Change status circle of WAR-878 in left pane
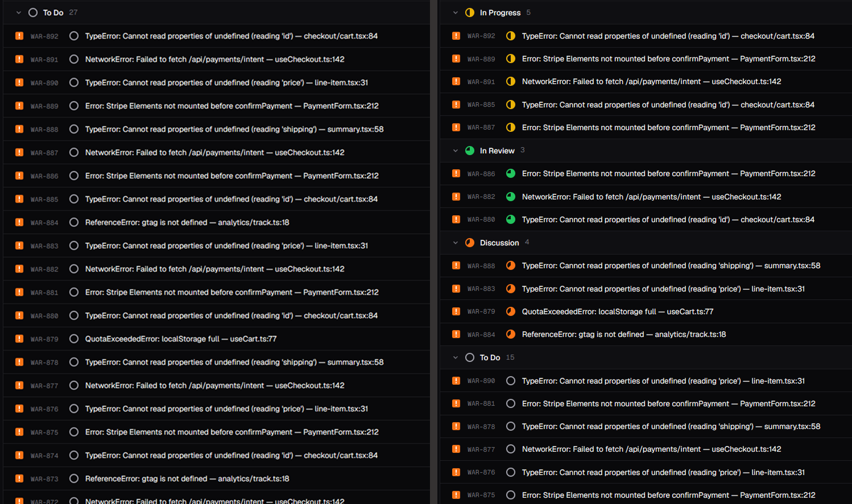The image size is (852, 504). (74, 362)
